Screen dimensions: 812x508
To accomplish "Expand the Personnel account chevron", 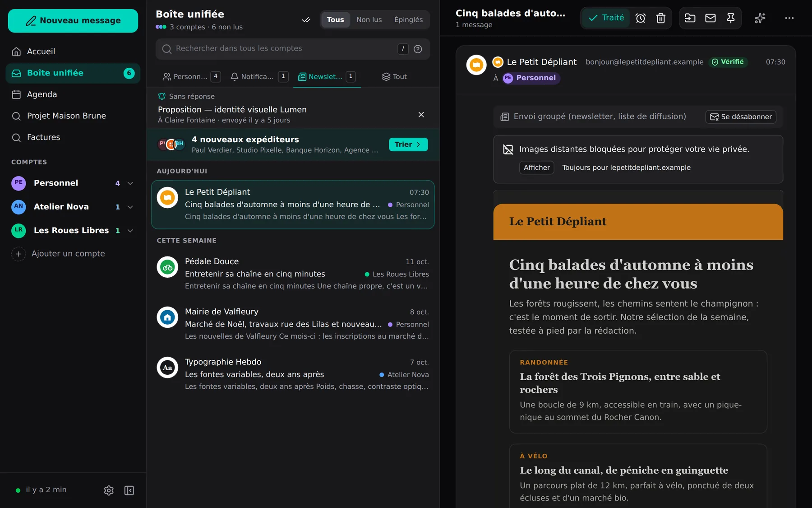I will 130,183.
